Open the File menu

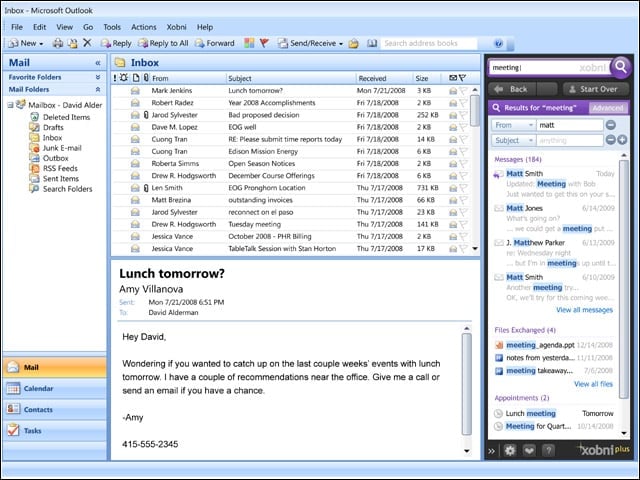coord(17,27)
